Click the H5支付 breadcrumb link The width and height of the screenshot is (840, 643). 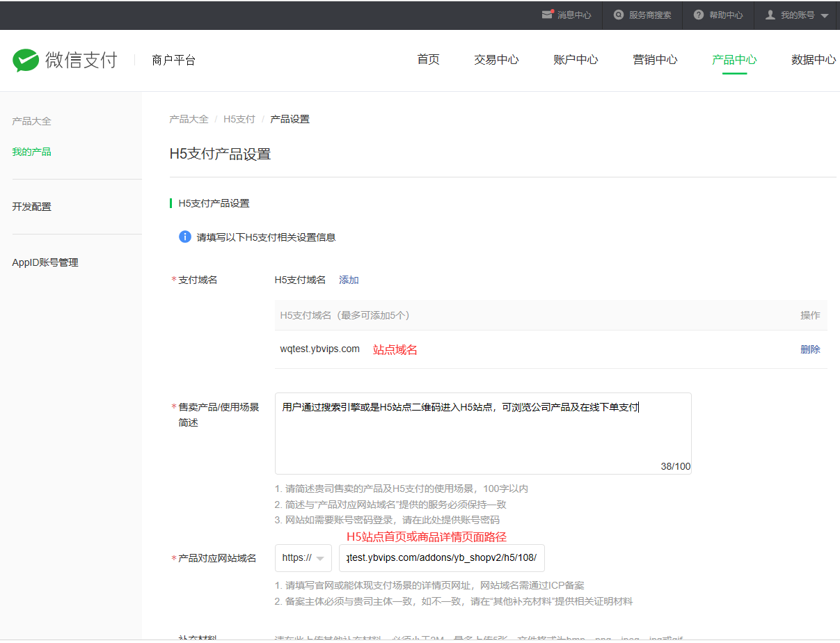[239, 119]
